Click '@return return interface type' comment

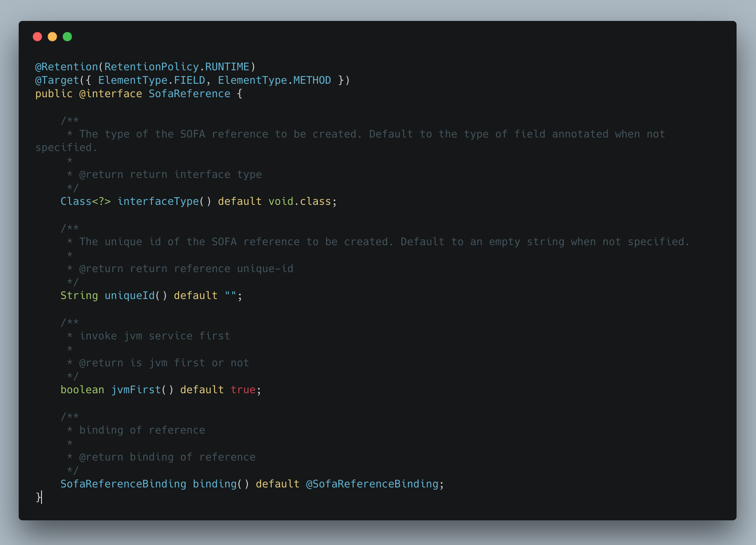point(170,175)
